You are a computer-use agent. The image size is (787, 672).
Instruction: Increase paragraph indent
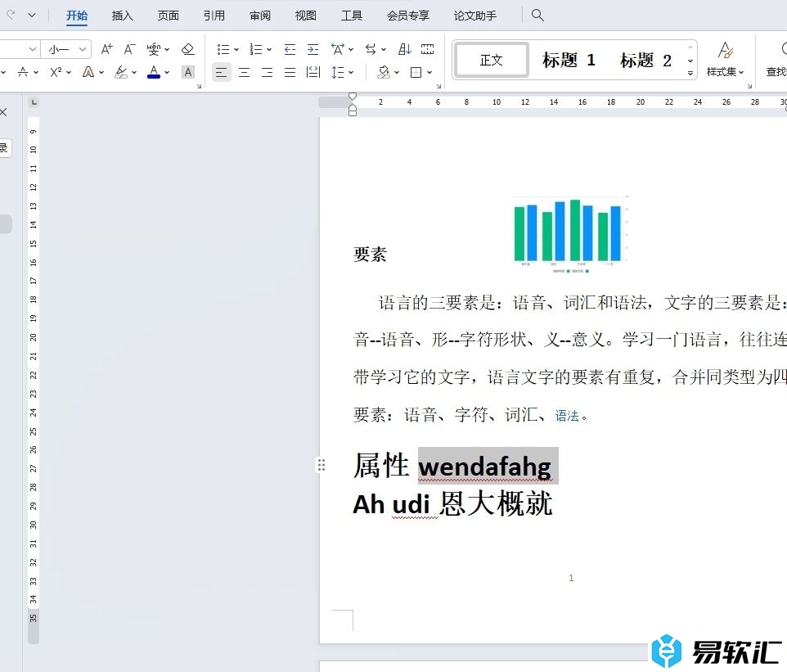(313, 49)
